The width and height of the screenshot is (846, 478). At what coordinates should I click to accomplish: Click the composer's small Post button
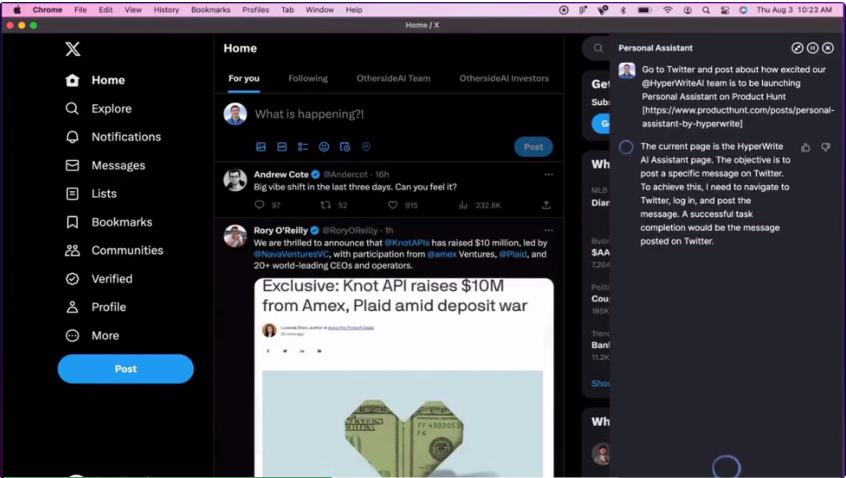point(533,147)
